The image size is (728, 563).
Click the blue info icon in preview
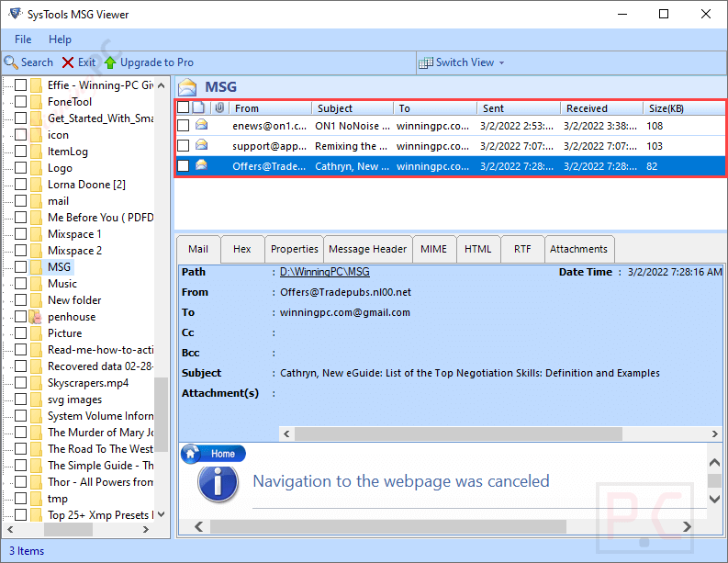218,482
